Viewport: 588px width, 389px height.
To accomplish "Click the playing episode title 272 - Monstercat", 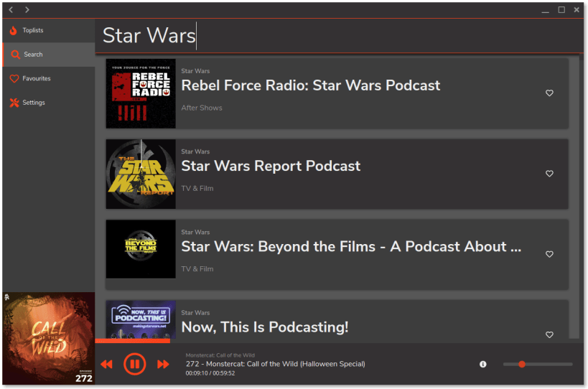I will (x=275, y=364).
